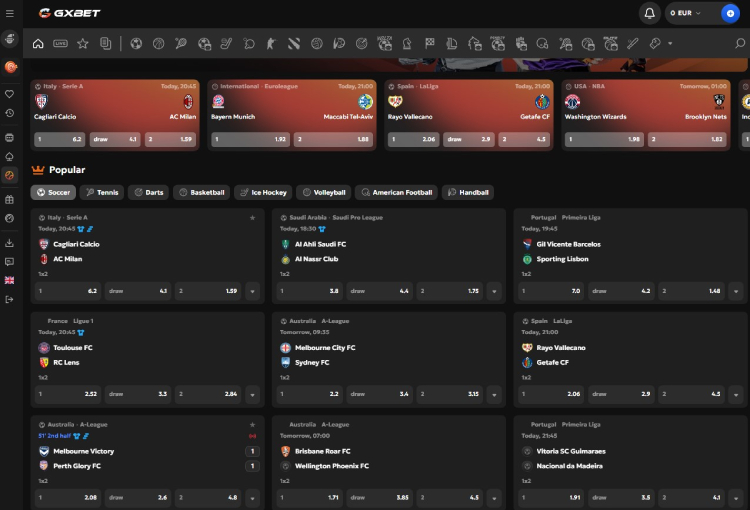The image size is (750, 510).
Task: Select the American football helmet icon
Action: point(542,44)
